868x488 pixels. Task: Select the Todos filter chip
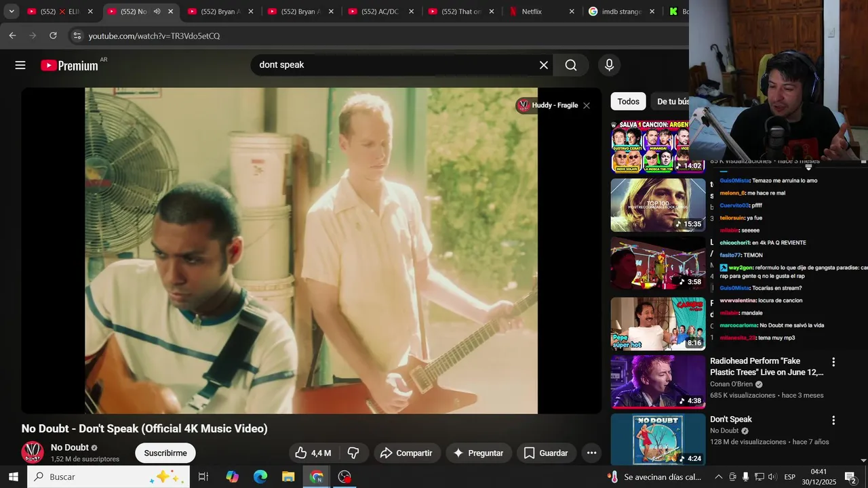click(628, 102)
